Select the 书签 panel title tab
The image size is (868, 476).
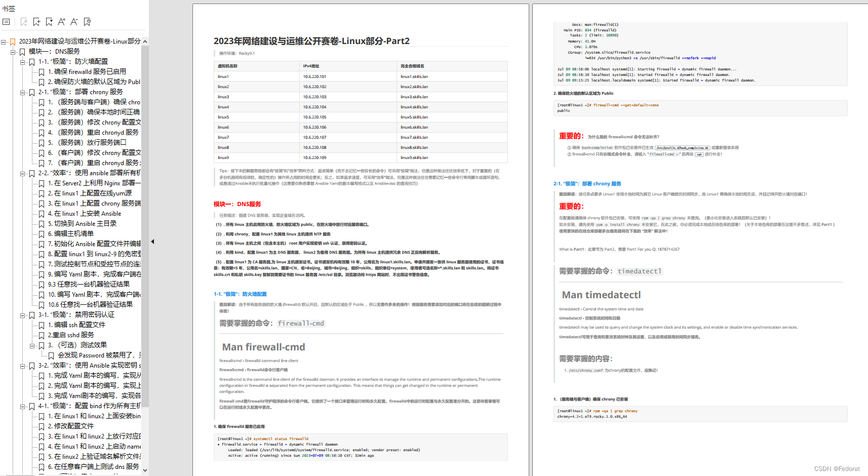coord(9,9)
